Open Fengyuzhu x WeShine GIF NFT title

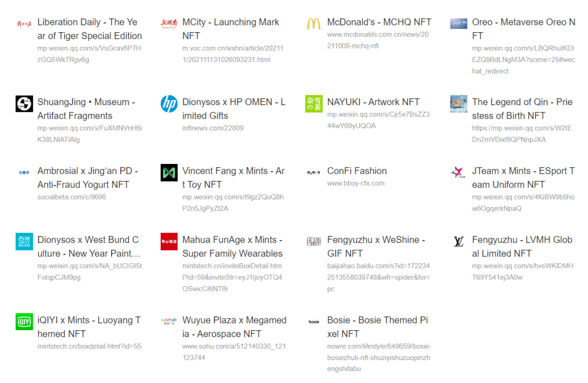pyautogui.click(x=376, y=246)
